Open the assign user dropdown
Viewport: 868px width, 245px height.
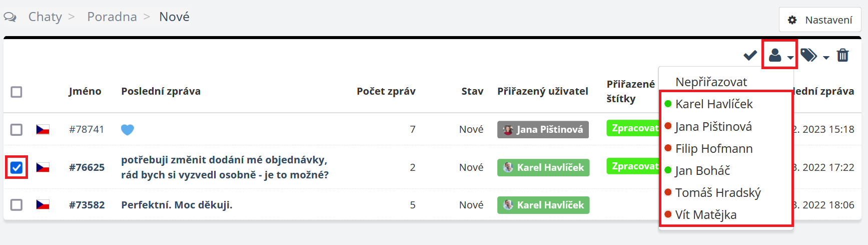(779, 55)
